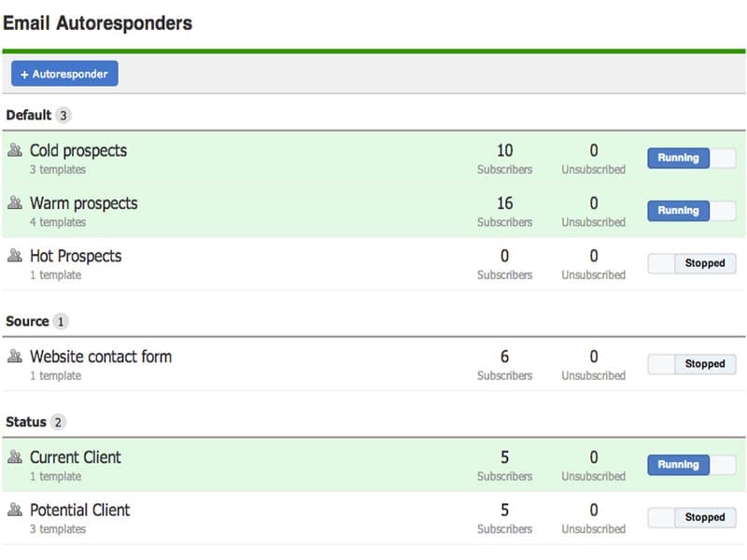
Task: Select the Website contact form autoresponder
Action: click(x=101, y=356)
